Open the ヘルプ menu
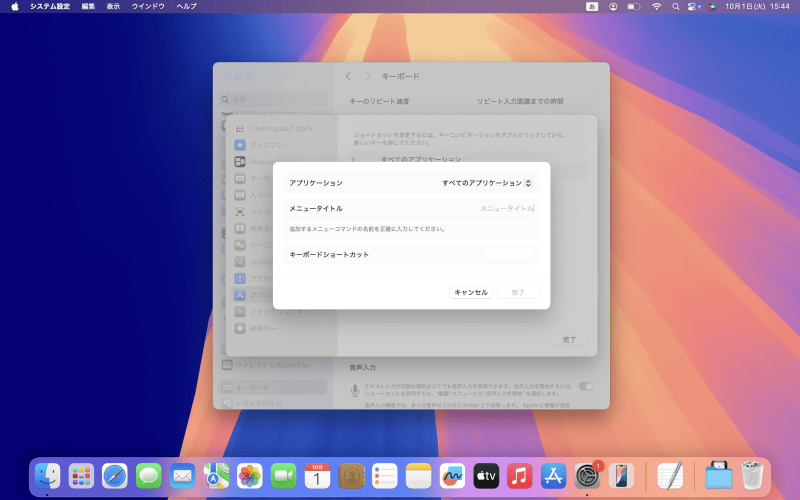This screenshot has height=500, width=800. pos(186,7)
